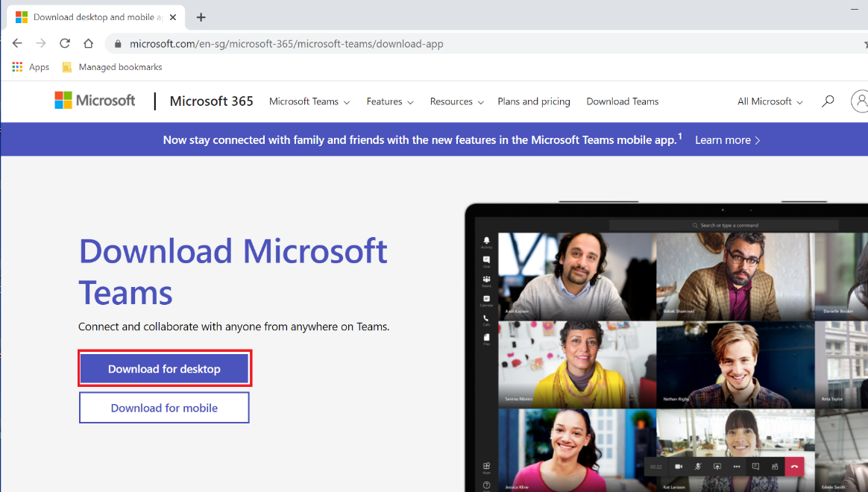The image size is (868, 492).
Task: Expand the All Microsoft dropdown
Action: point(770,102)
